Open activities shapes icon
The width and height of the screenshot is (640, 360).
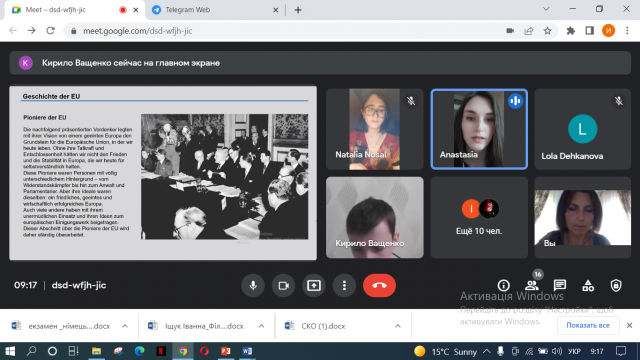[x=588, y=285]
